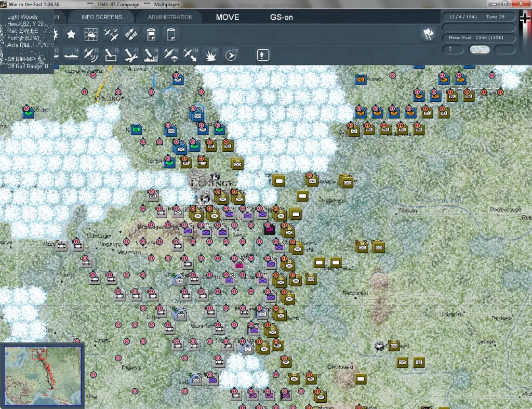532x409 pixels.
Task: Click the document icon with the filled flag
Action: point(151,34)
